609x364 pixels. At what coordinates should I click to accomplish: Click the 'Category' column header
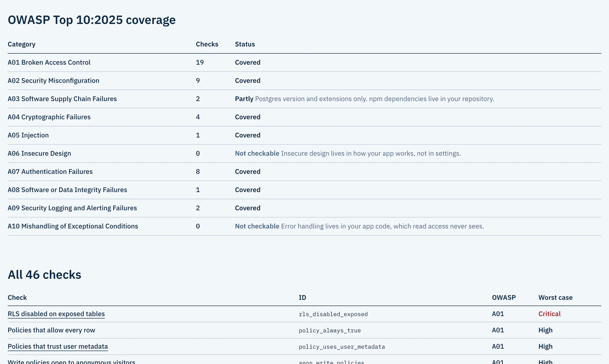tap(22, 44)
